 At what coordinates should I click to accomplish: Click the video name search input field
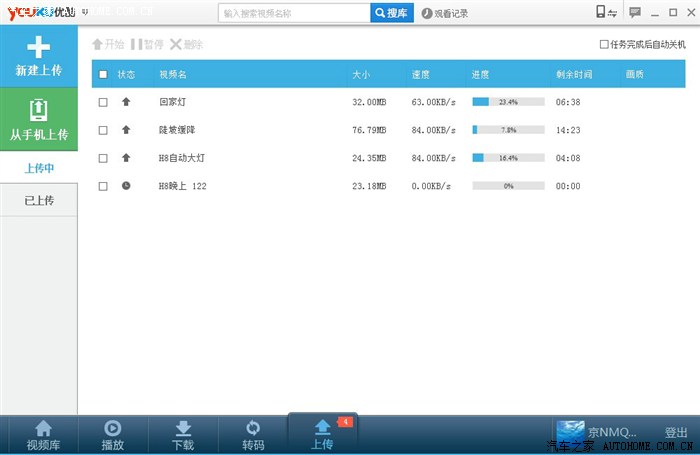(x=294, y=14)
